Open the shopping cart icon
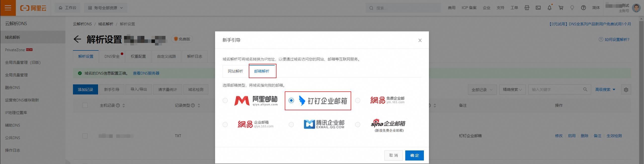 [x=561, y=8]
